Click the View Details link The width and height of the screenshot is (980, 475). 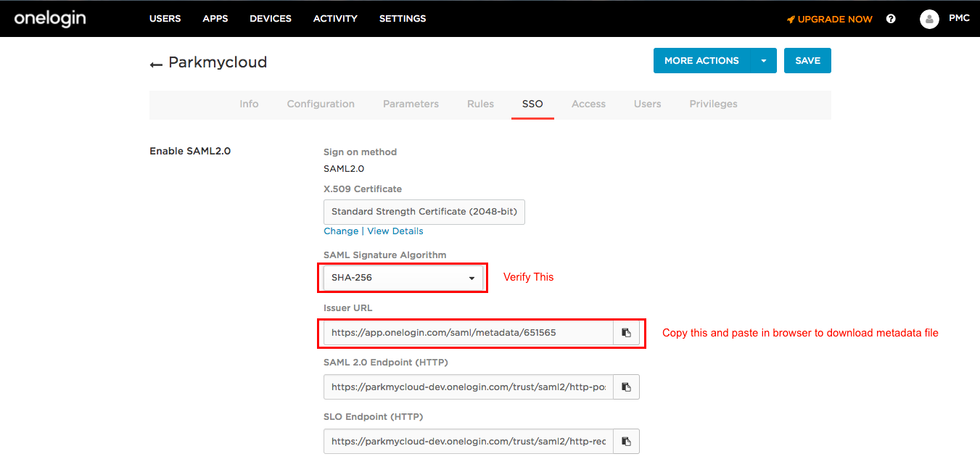(x=395, y=231)
